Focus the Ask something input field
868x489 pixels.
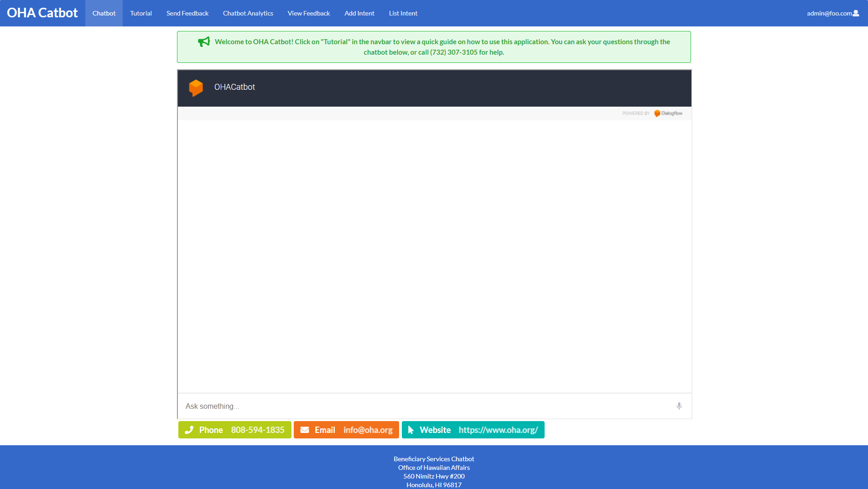pos(426,406)
